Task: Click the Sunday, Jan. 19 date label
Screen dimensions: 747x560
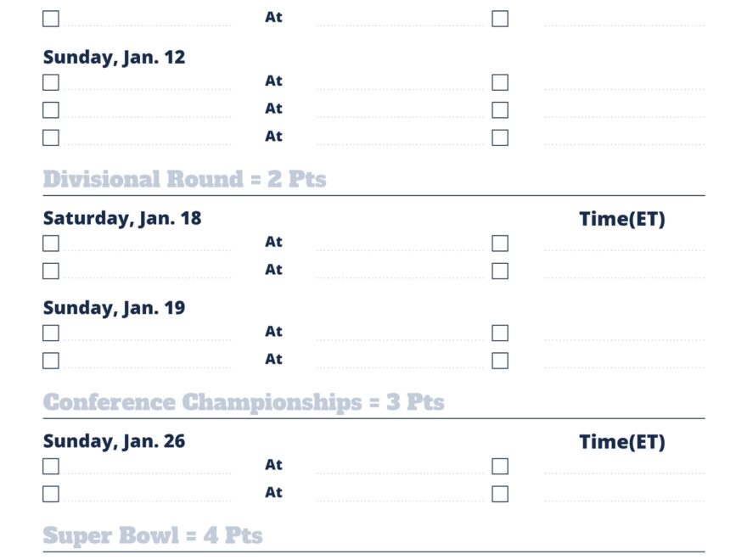Action: point(114,308)
